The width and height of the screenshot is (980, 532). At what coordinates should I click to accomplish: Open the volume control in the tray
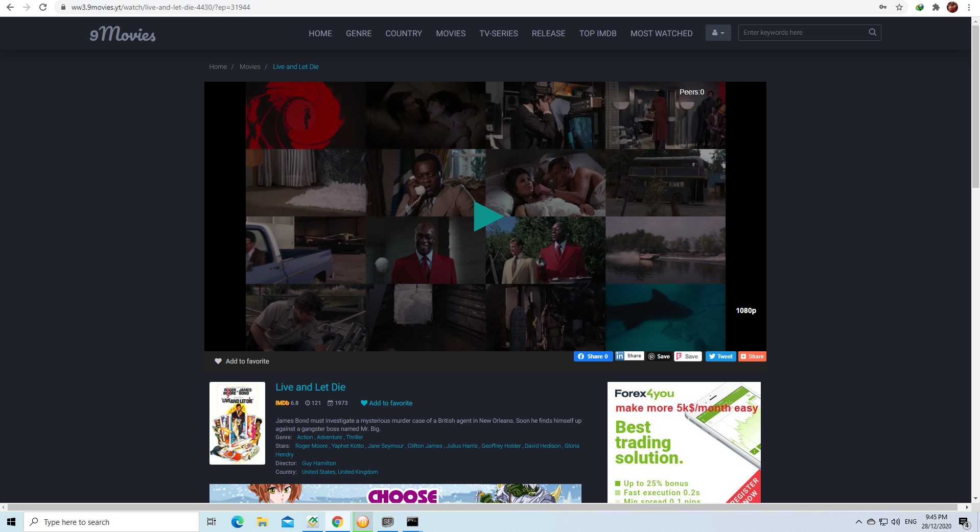coord(896,522)
